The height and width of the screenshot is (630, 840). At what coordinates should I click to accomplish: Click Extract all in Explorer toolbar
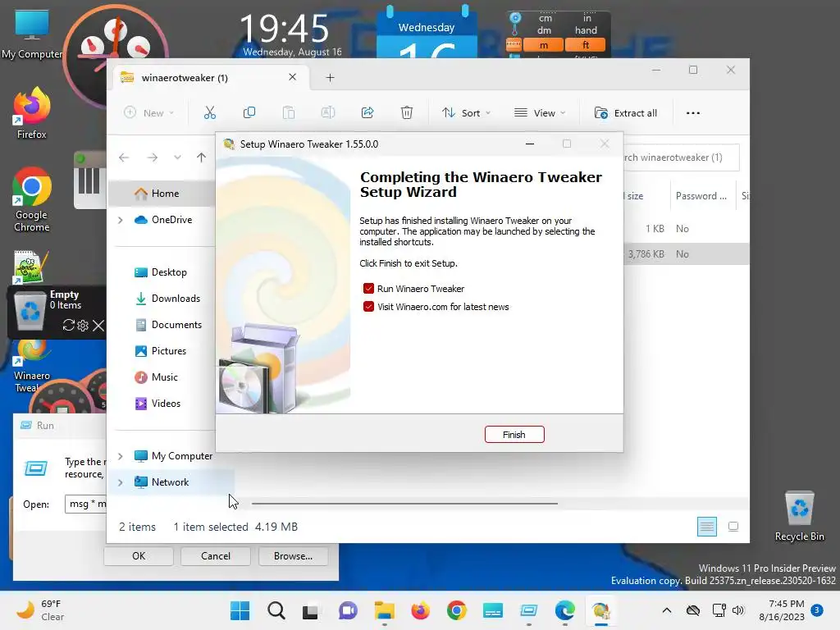tap(626, 113)
